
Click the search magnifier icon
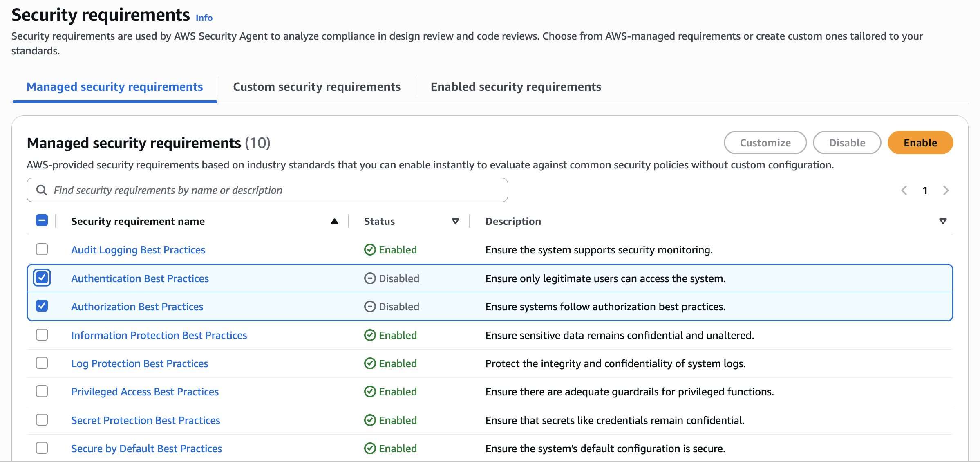click(42, 190)
